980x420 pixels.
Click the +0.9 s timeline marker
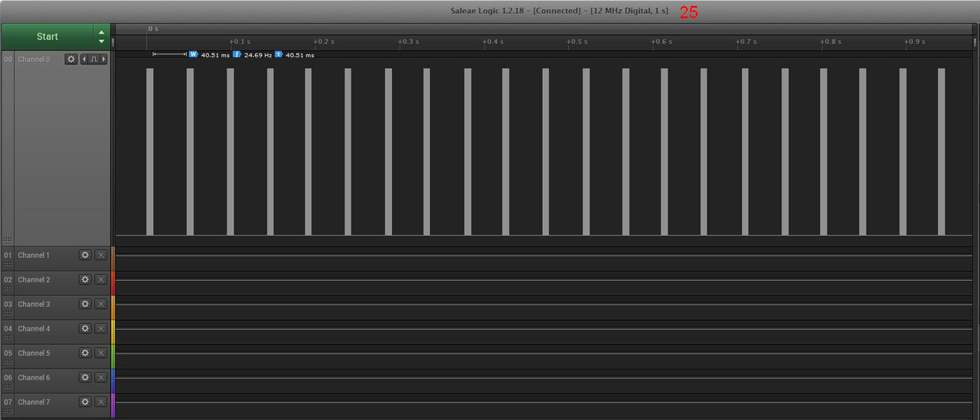pyautogui.click(x=914, y=41)
